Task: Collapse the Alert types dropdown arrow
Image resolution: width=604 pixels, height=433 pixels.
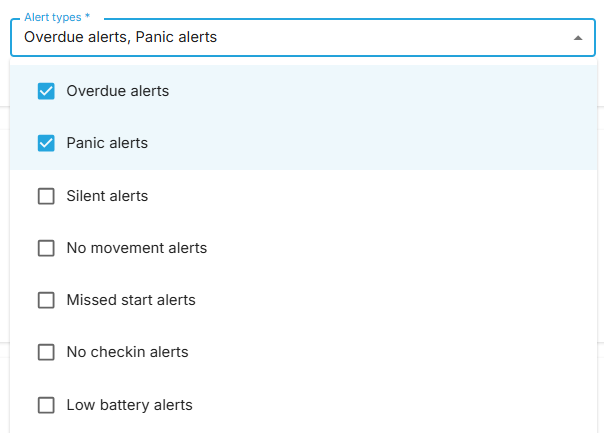Action: click(577, 38)
